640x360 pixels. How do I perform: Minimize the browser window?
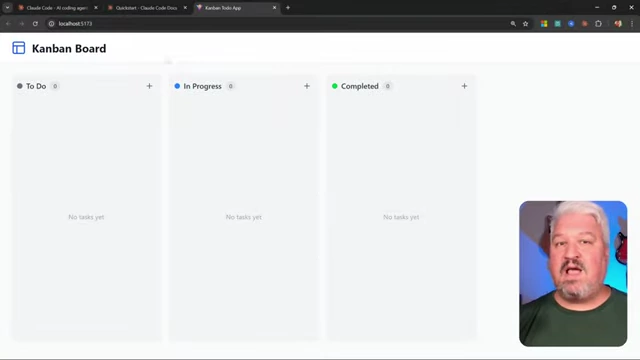pyautogui.click(x=597, y=7)
